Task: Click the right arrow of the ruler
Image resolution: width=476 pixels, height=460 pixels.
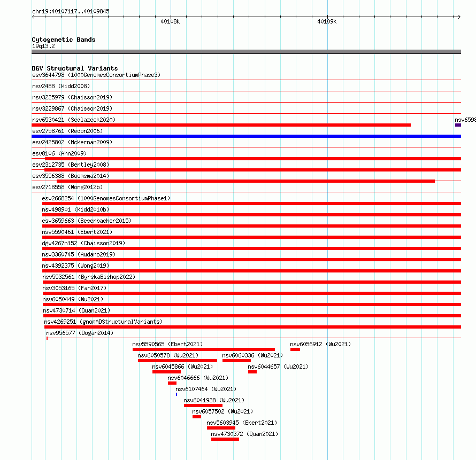Action: coord(459,17)
